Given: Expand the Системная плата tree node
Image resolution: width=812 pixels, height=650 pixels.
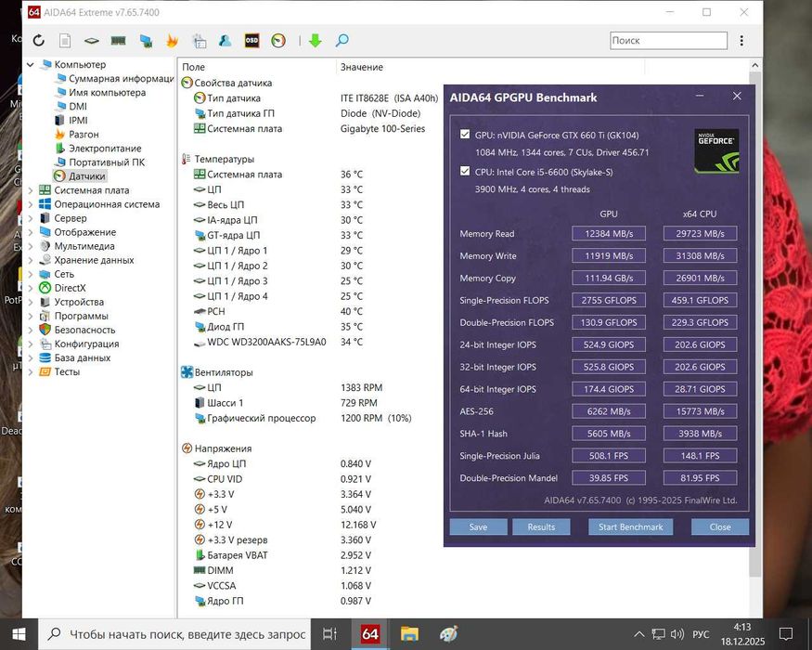Looking at the screenshot, I should click(31, 190).
